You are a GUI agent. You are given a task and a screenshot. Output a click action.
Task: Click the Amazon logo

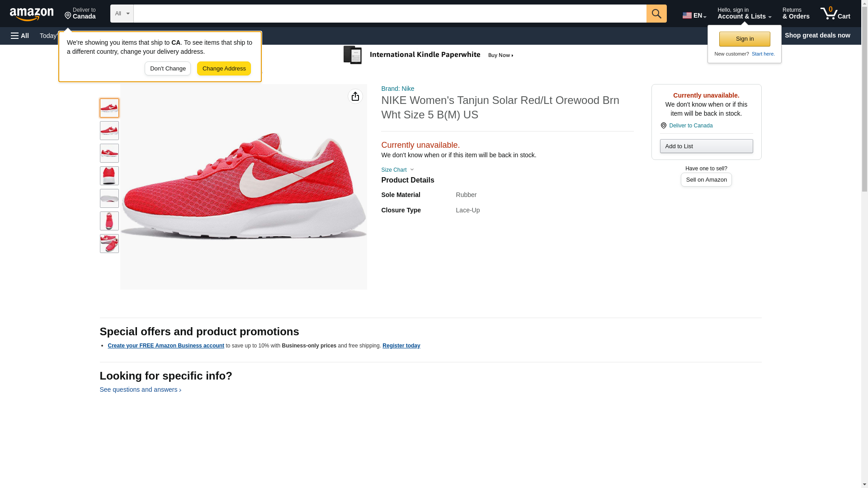coord(32,14)
